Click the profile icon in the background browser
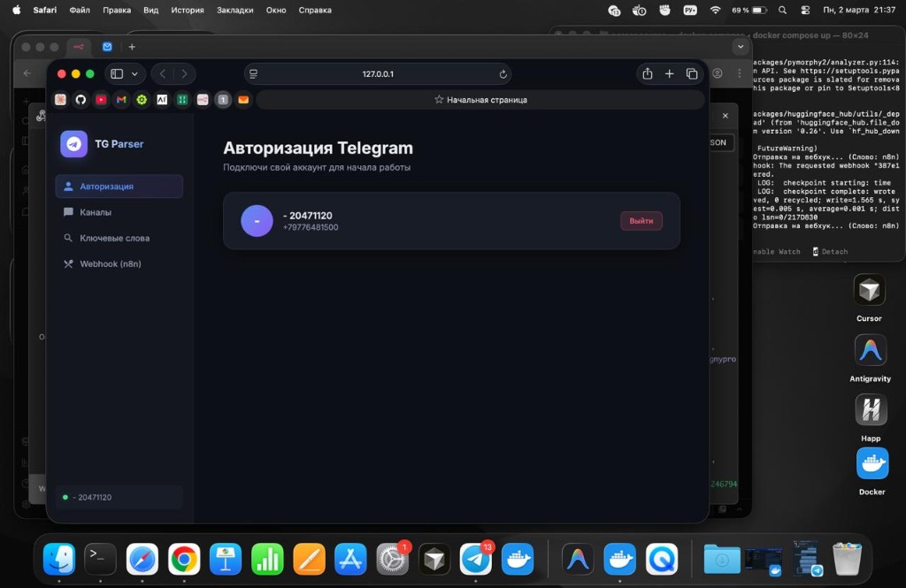906x588 pixels. (718, 73)
